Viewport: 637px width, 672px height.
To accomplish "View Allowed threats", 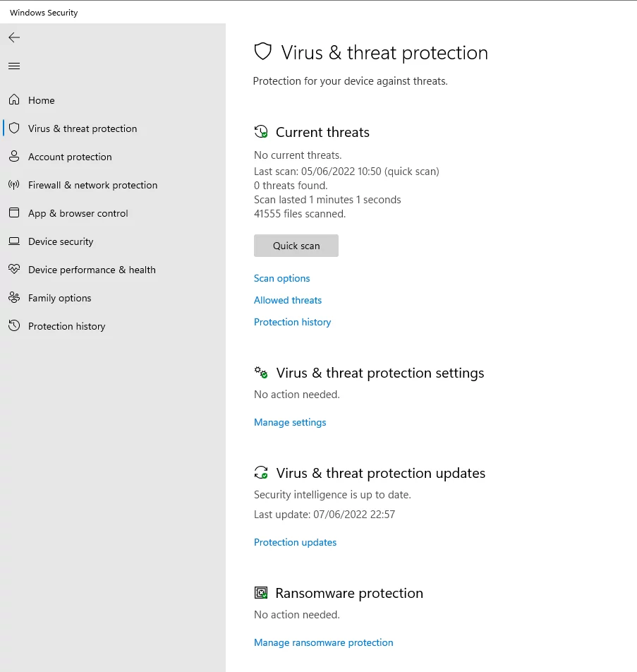I will click(x=287, y=300).
